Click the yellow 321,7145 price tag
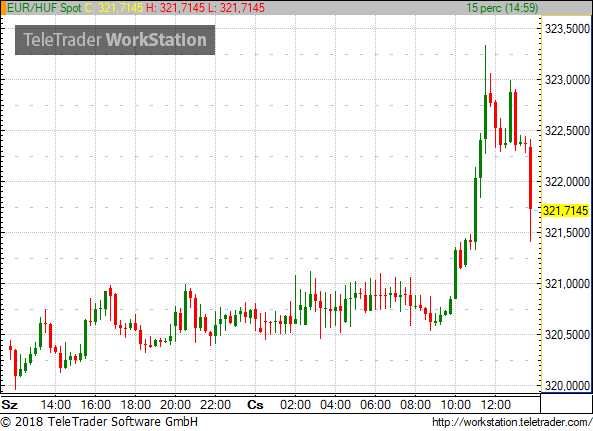593x431 pixels. pyautogui.click(x=565, y=211)
